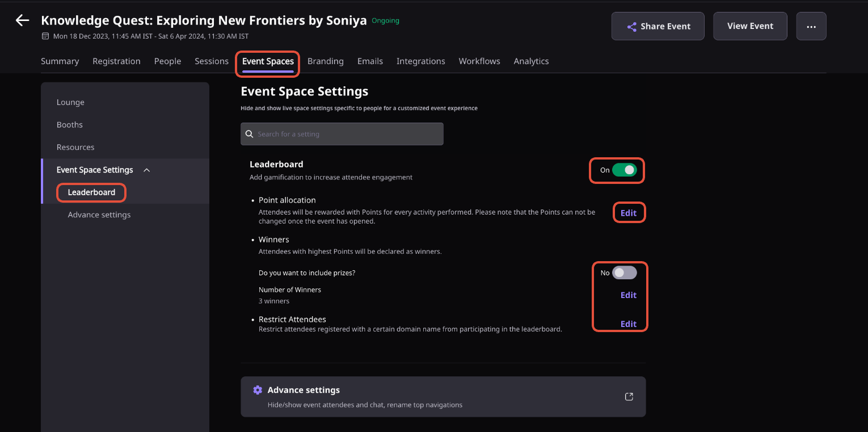Edit the Restrict Attendees setting
Image resolution: width=868 pixels, height=432 pixels.
click(629, 324)
